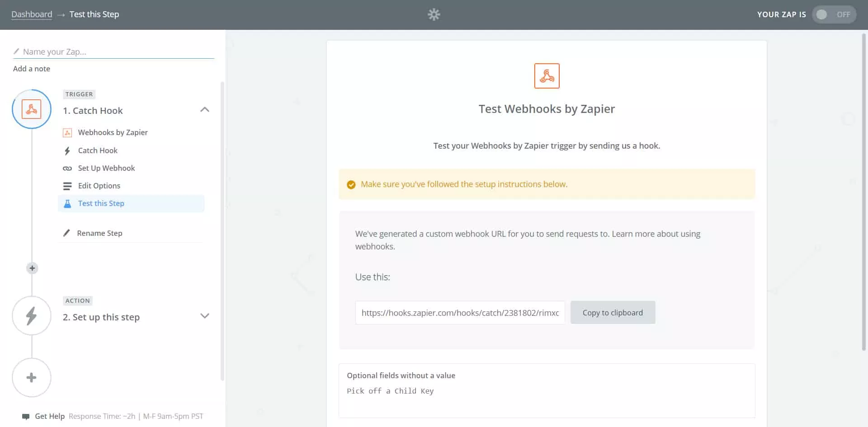Insert step using small plus between steps
The height and width of the screenshot is (427, 868).
coord(32,268)
